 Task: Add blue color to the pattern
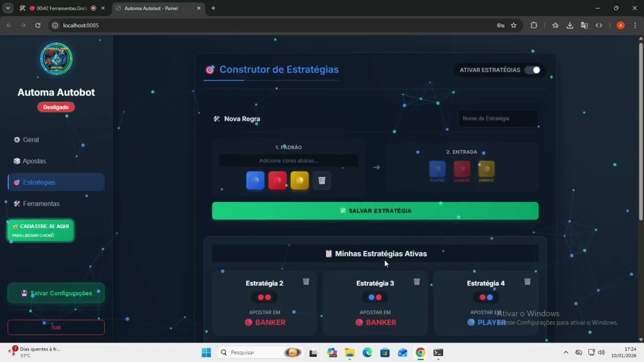coord(255,180)
